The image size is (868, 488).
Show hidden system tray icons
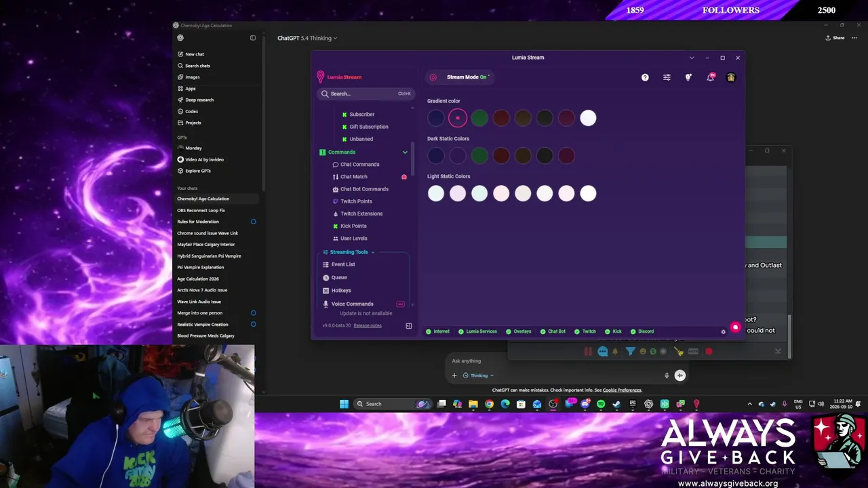tap(749, 404)
